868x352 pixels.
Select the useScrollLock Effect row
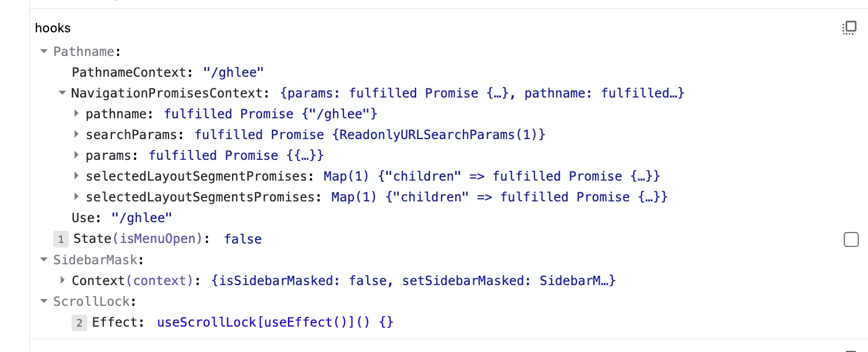click(x=275, y=322)
